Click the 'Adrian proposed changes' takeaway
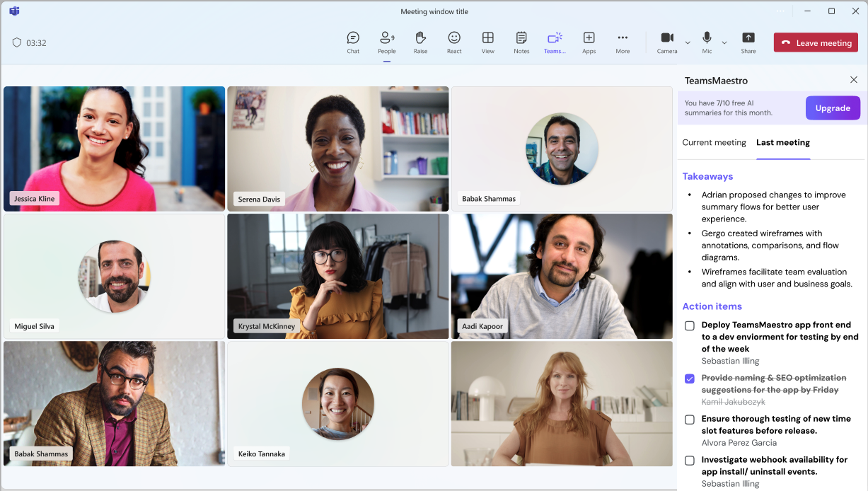The width and height of the screenshot is (868, 491). pyautogui.click(x=774, y=207)
